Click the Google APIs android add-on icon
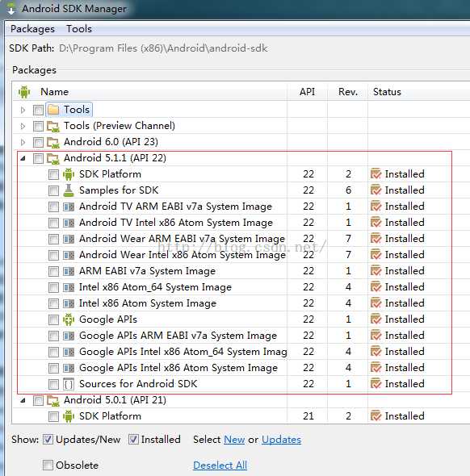 [x=69, y=319]
